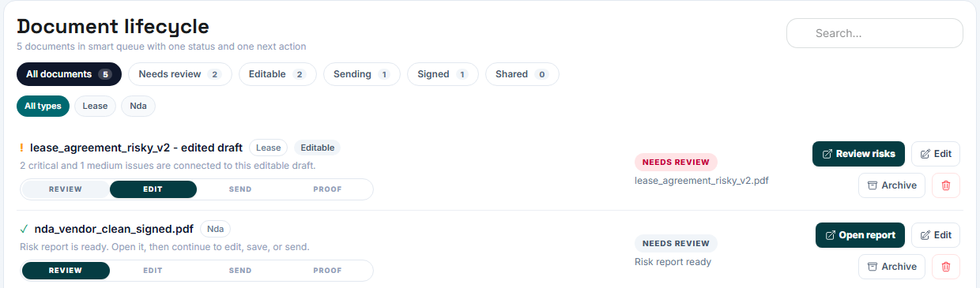Image resolution: width=980 pixels, height=288 pixels.
Task: Show documents in Sending status
Action: pos(361,74)
